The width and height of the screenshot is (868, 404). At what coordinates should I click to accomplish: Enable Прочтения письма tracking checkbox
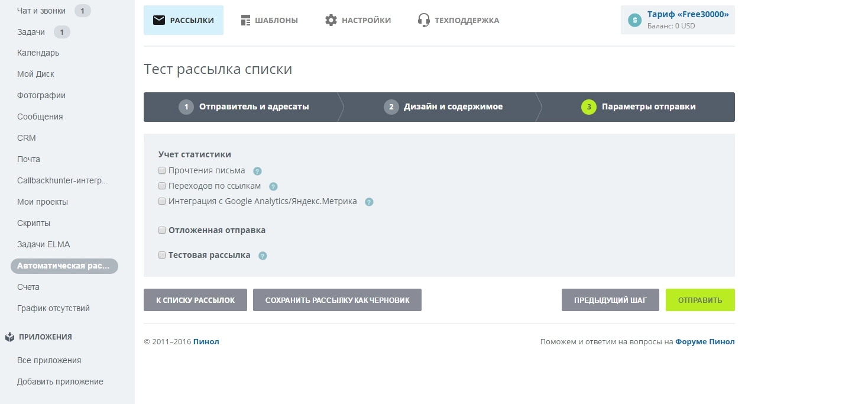162,170
